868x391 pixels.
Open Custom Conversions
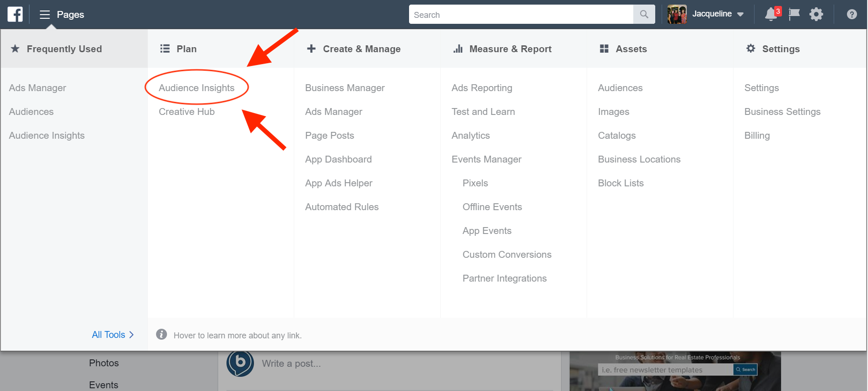click(507, 255)
